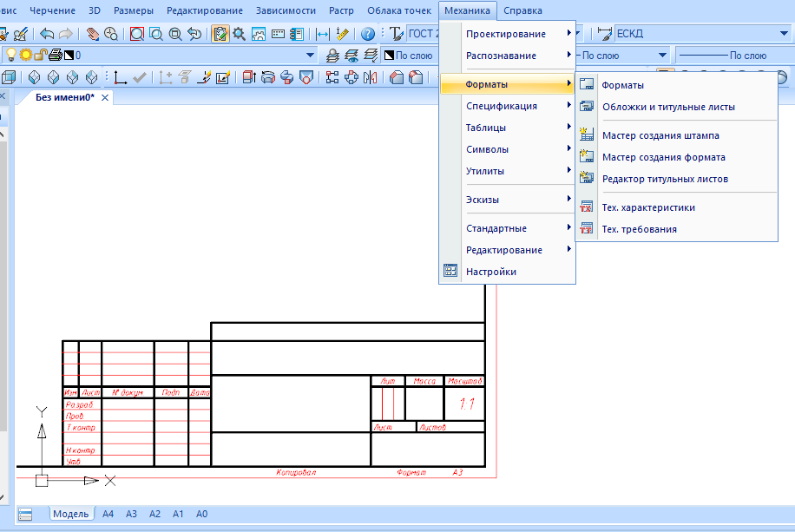The height and width of the screenshot is (532, 795).
Task: Switch to the Модель tab
Action: [x=70, y=514]
